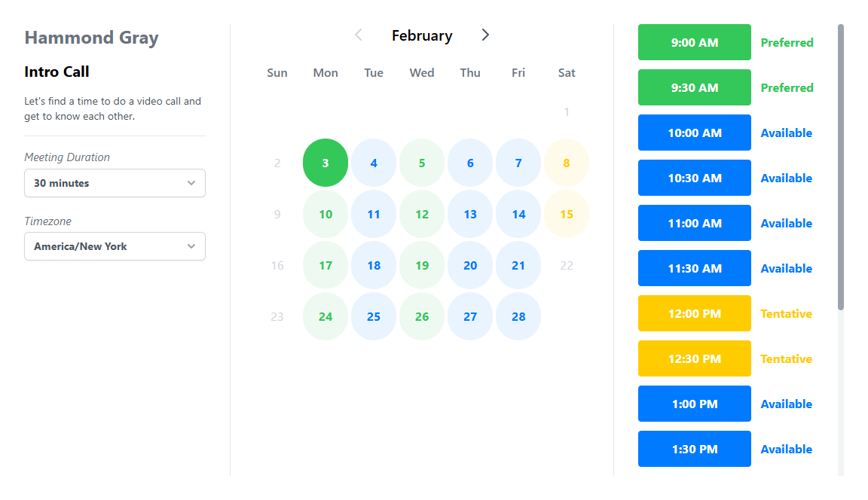Open the Meeting Duration dropdown
The height and width of the screenshot is (500, 868).
(x=115, y=183)
